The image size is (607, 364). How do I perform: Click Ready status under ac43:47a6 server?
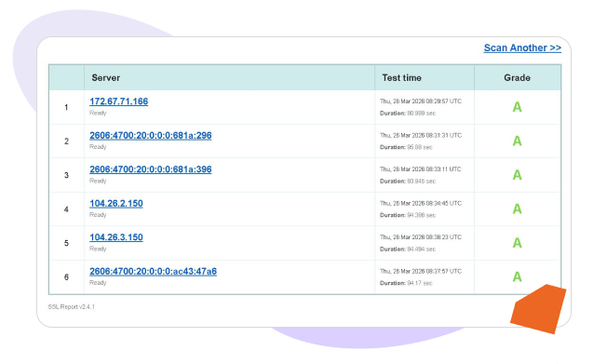coord(98,283)
